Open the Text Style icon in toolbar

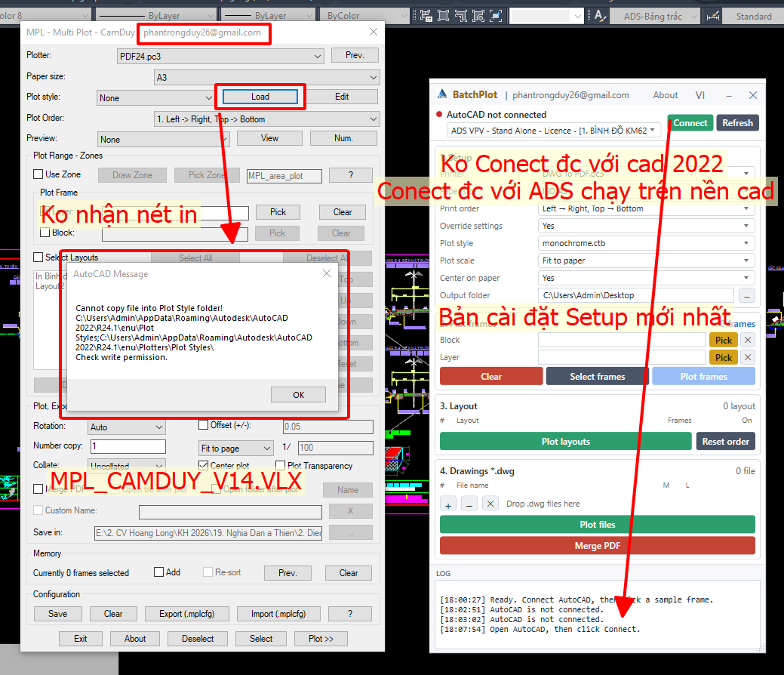coord(599,16)
